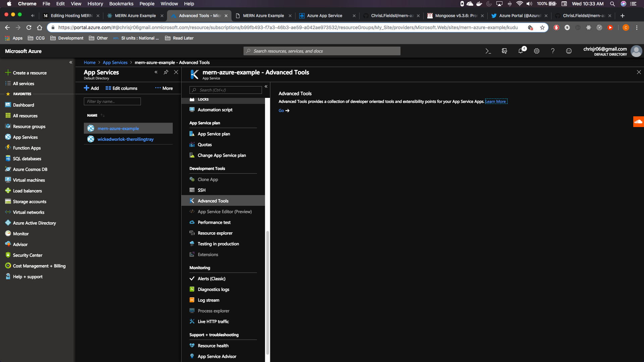The image size is (644, 362).
Task: Switch to the Mongoose v5.3.6 tab
Action: click(454, 15)
